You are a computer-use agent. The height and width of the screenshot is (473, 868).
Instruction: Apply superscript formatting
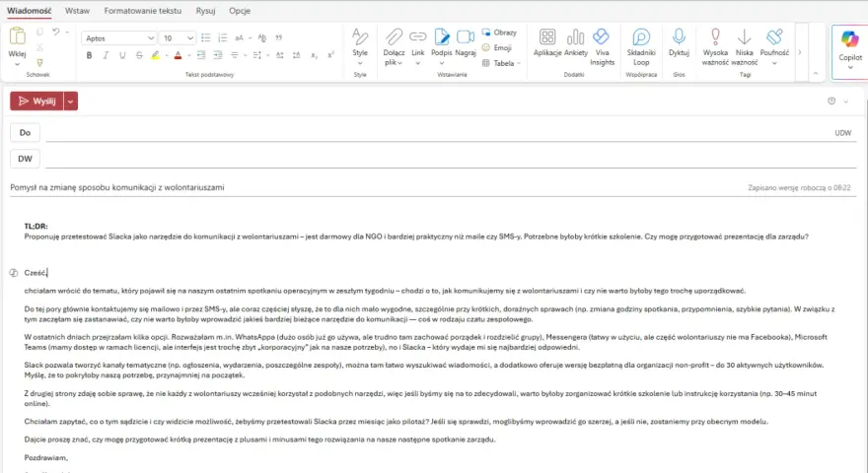pyautogui.click(x=330, y=55)
